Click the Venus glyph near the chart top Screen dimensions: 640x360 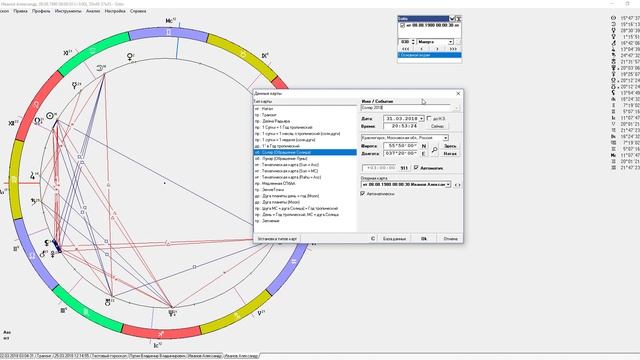click(x=130, y=56)
